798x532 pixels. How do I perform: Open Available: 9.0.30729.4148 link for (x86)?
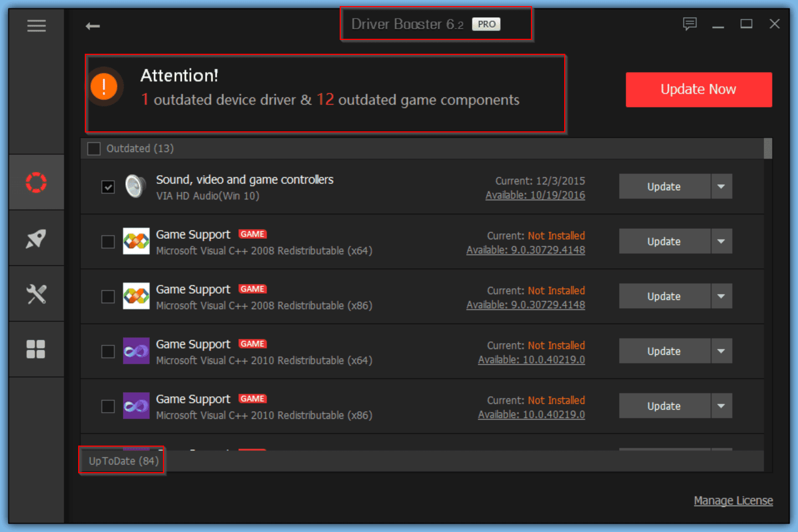(526, 305)
